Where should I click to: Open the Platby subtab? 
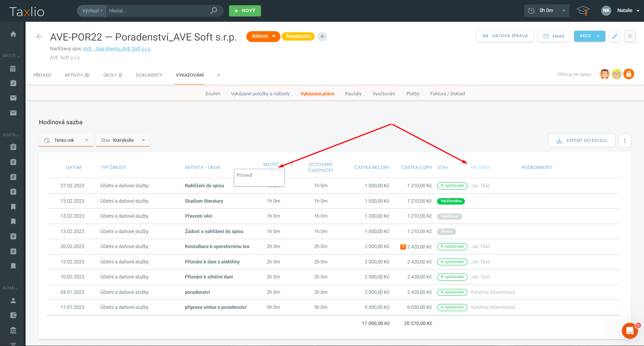click(413, 94)
